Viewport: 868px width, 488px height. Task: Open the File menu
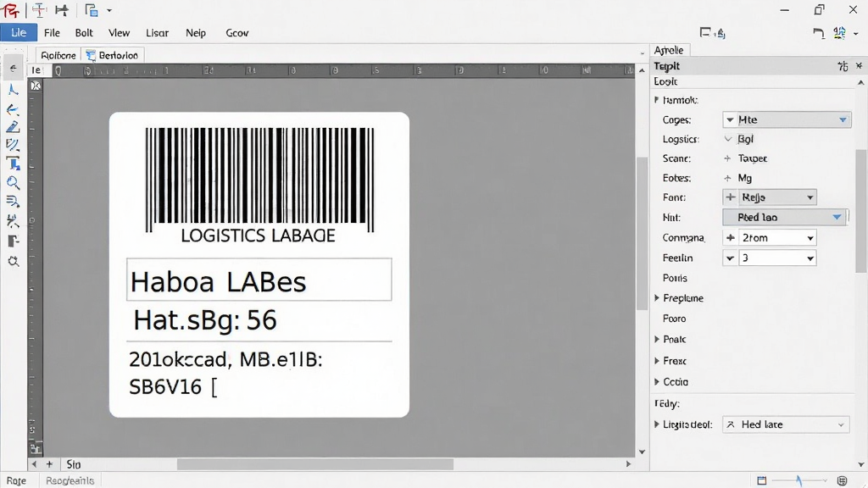pyautogui.click(x=52, y=33)
